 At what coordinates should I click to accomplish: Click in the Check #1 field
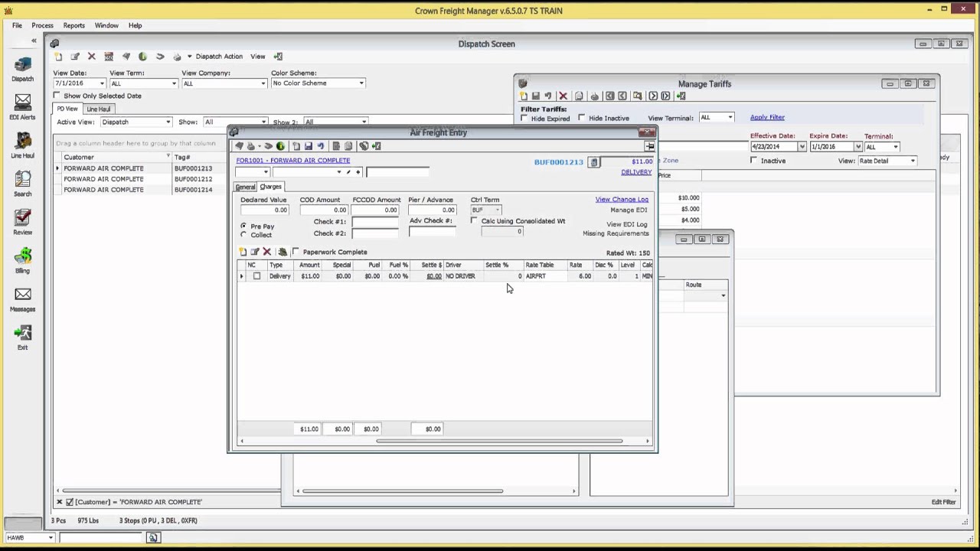(375, 222)
